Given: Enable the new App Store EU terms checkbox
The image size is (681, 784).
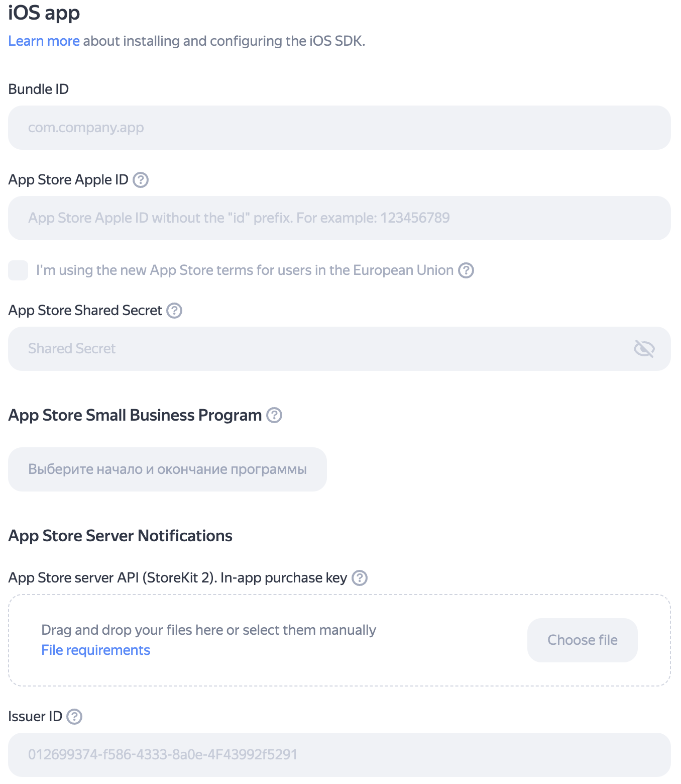Looking at the screenshot, I should pyautogui.click(x=18, y=270).
